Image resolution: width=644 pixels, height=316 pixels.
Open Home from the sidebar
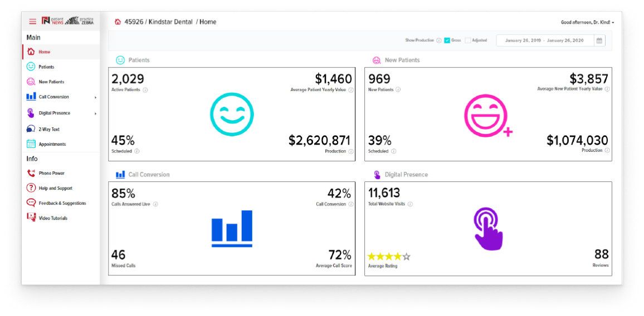(61, 52)
